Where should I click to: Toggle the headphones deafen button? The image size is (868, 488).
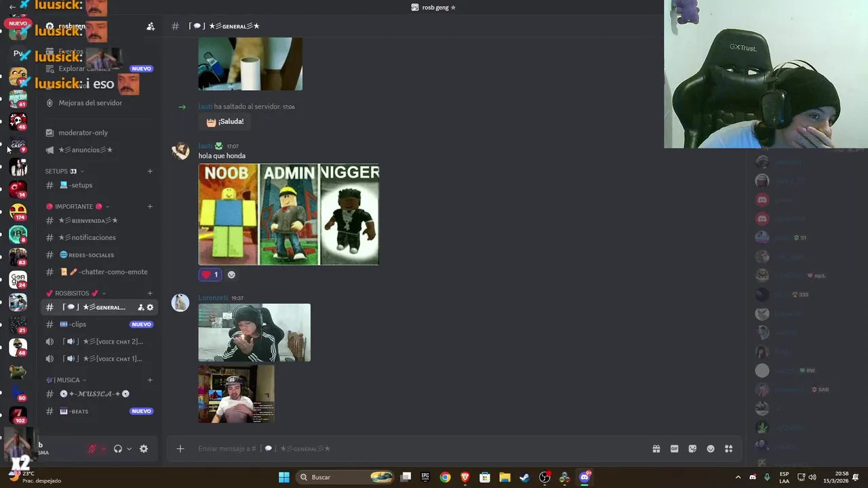(118, 449)
